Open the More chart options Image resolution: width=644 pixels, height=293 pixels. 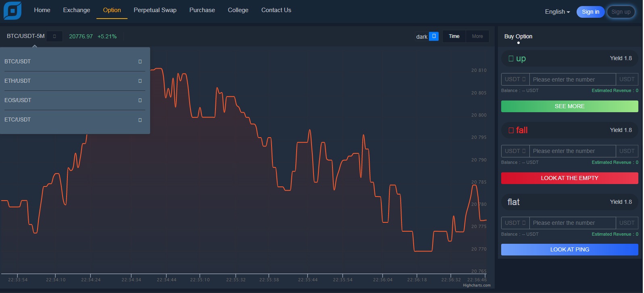coord(477,36)
